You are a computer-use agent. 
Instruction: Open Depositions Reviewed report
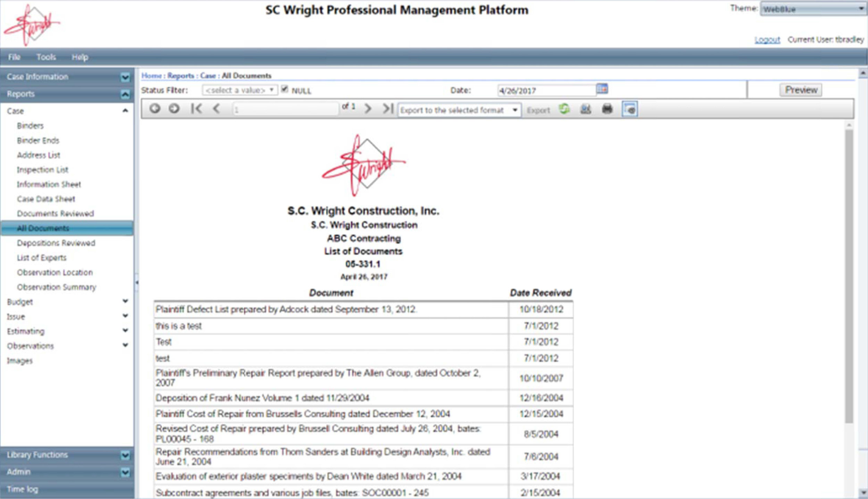tap(56, 243)
